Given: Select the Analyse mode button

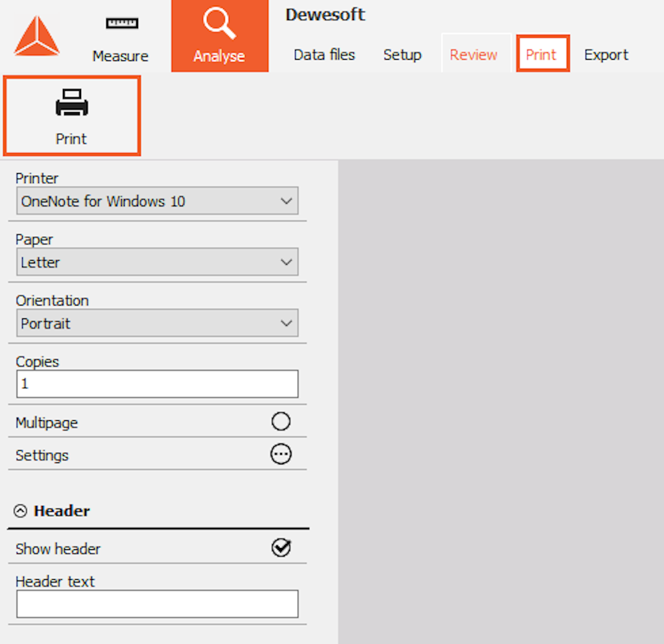Looking at the screenshot, I should pos(219,36).
